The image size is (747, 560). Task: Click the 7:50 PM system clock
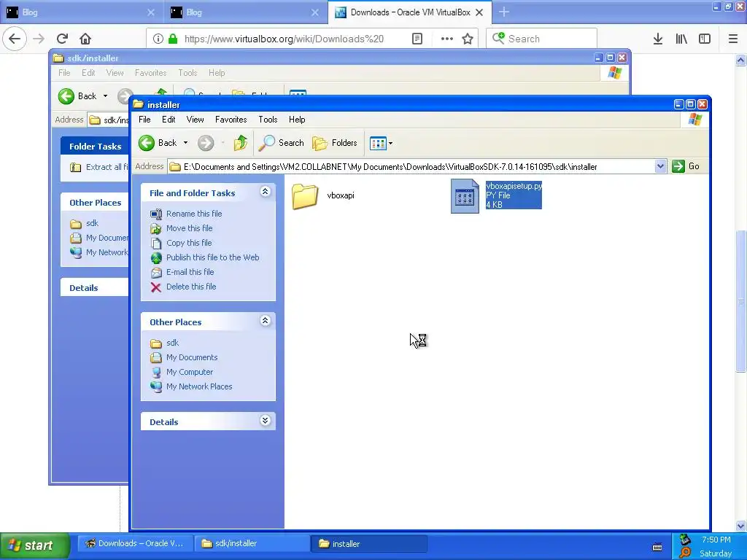coord(716,540)
